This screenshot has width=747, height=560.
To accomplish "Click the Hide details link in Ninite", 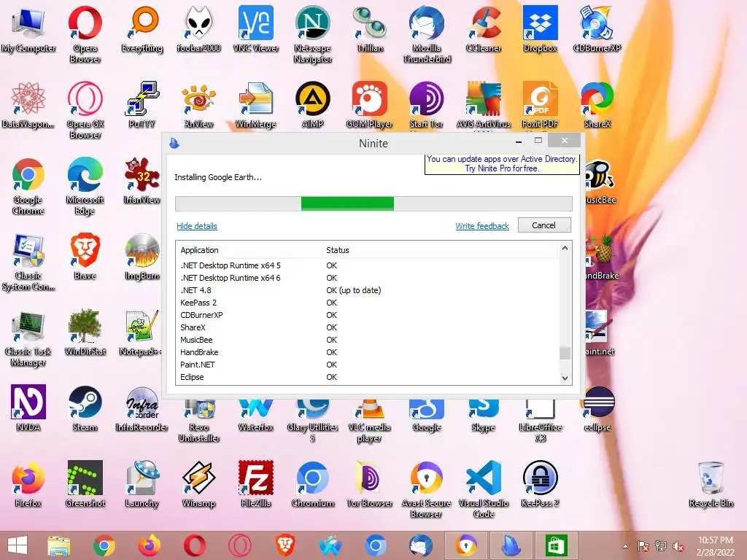I will tap(197, 226).
